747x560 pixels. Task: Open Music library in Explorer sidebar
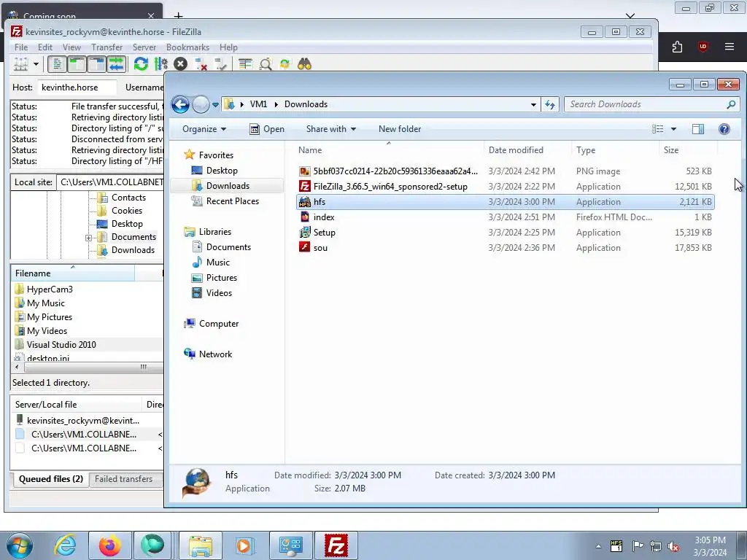coord(217,262)
